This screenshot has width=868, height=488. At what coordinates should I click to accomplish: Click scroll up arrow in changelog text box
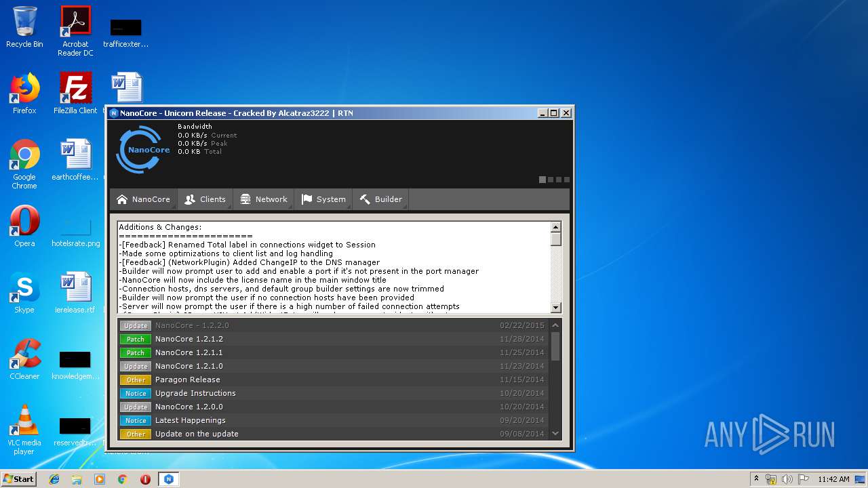556,228
